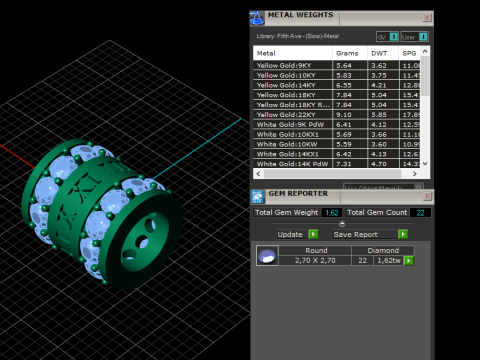Select the Yellow Gold:22KY row
Screen dimensions: 480x360
click(x=336, y=115)
